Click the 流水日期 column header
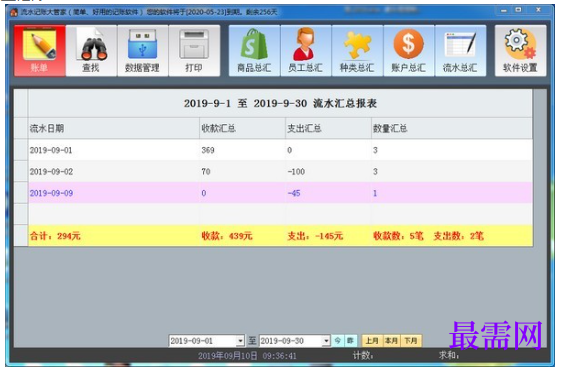Image resolution: width=561 pixels, height=367 pixels. pos(114,128)
